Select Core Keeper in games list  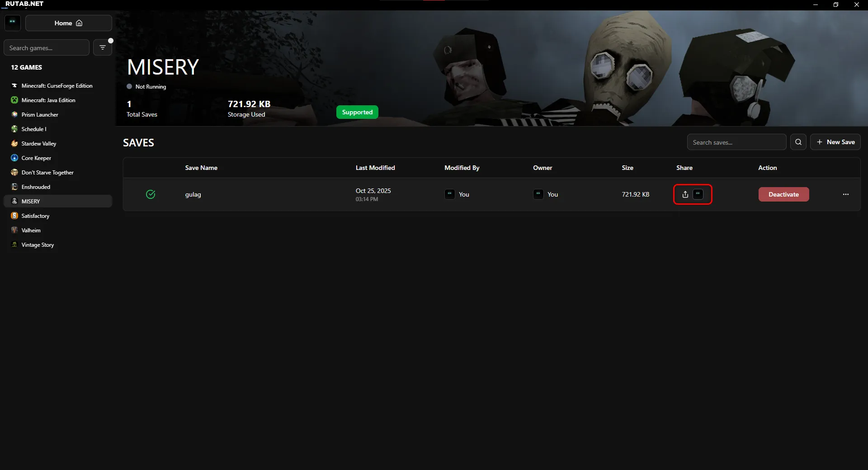click(x=36, y=158)
